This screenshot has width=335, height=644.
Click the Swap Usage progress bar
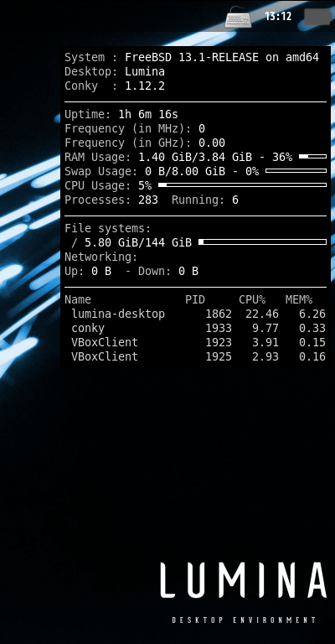pyautogui.click(x=296, y=170)
